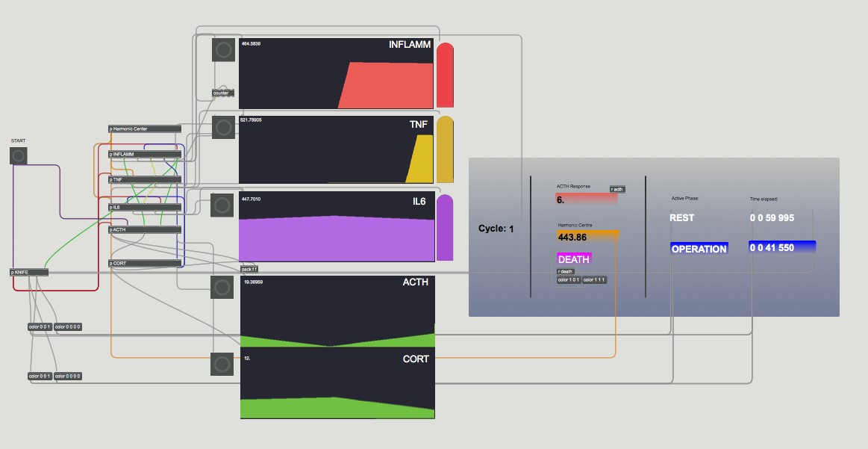Click the yellow TNF level slider
Screen dimensions: 868x449
[445, 149]
